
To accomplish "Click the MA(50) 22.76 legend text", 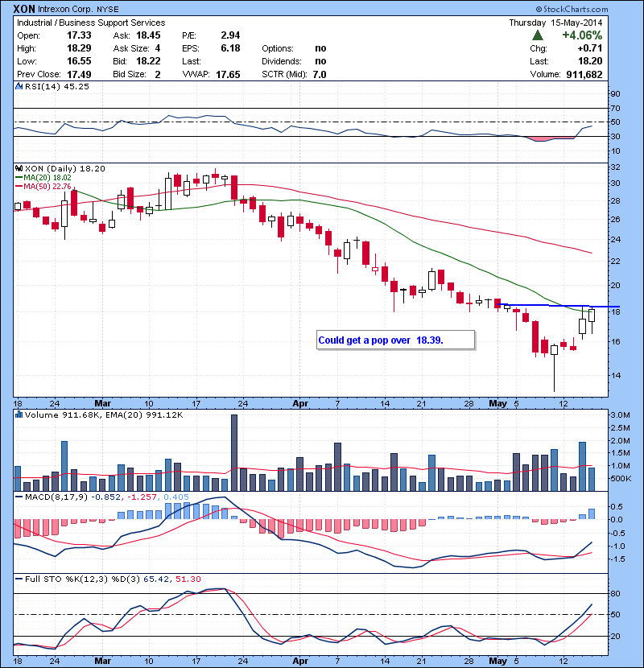I will tap(47, 187).
